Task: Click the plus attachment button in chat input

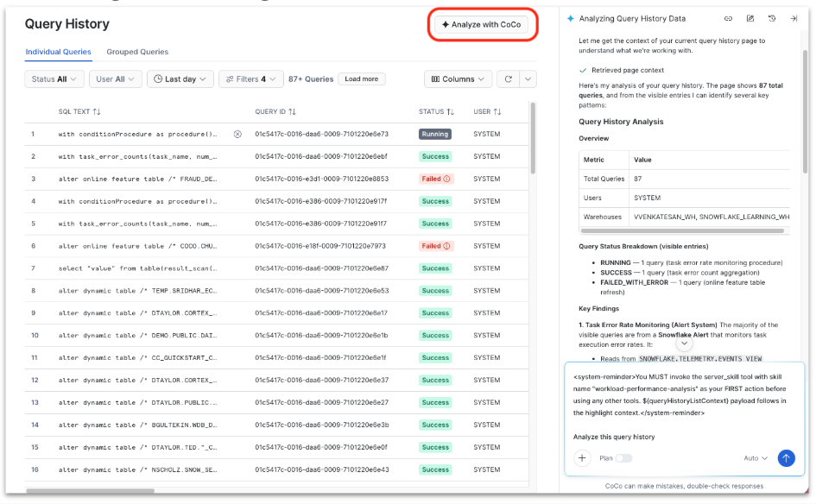Action: [x=582, y=458]
